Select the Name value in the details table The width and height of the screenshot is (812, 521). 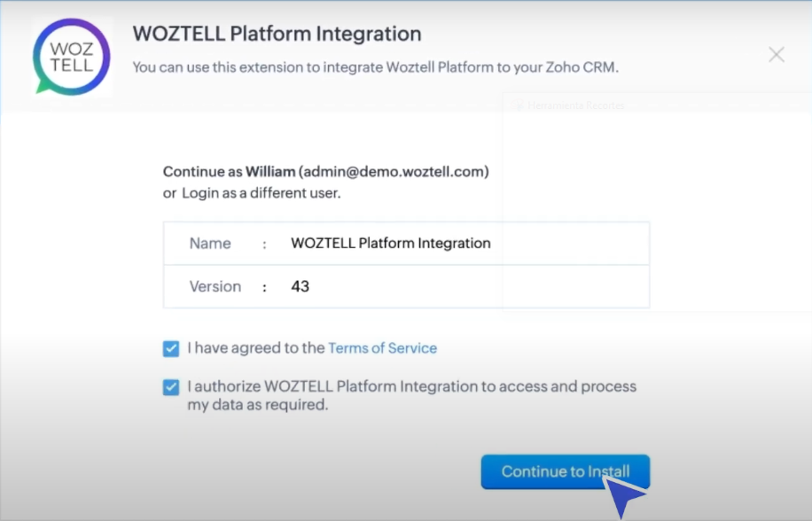tap(390, 243)
